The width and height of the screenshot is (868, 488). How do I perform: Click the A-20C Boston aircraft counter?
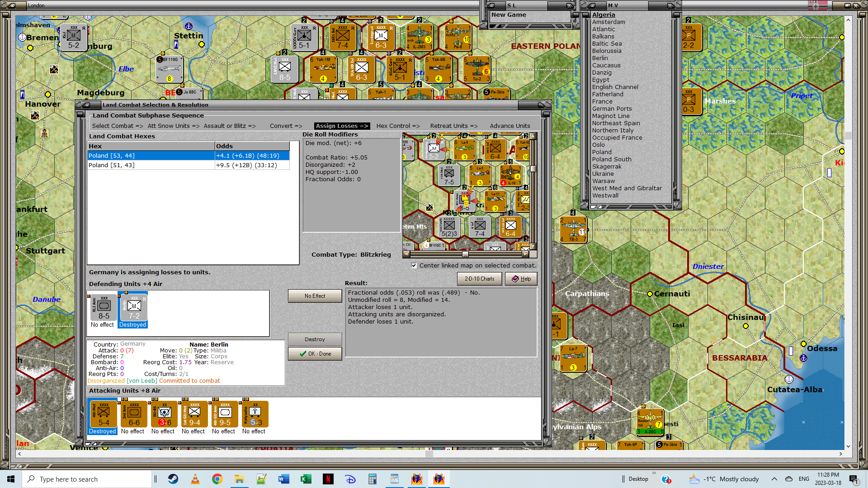click(x=650, y=422)
